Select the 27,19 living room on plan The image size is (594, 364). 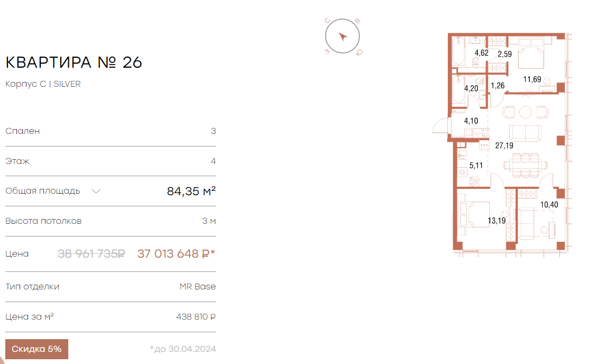504,145
